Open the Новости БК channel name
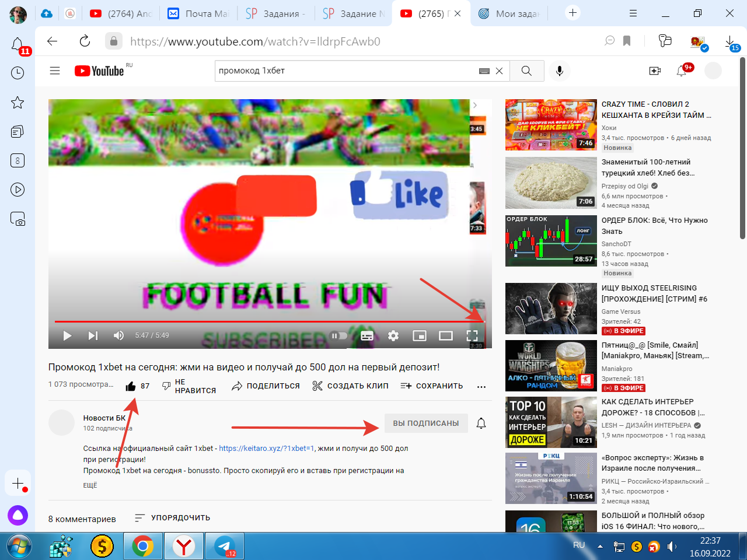The width and height of the screenshot is (747, 560). 104,418
